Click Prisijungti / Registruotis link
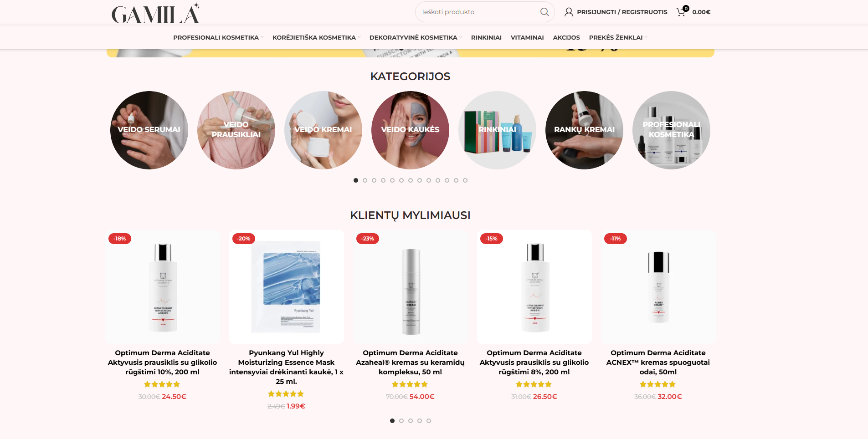 point(622,12)
